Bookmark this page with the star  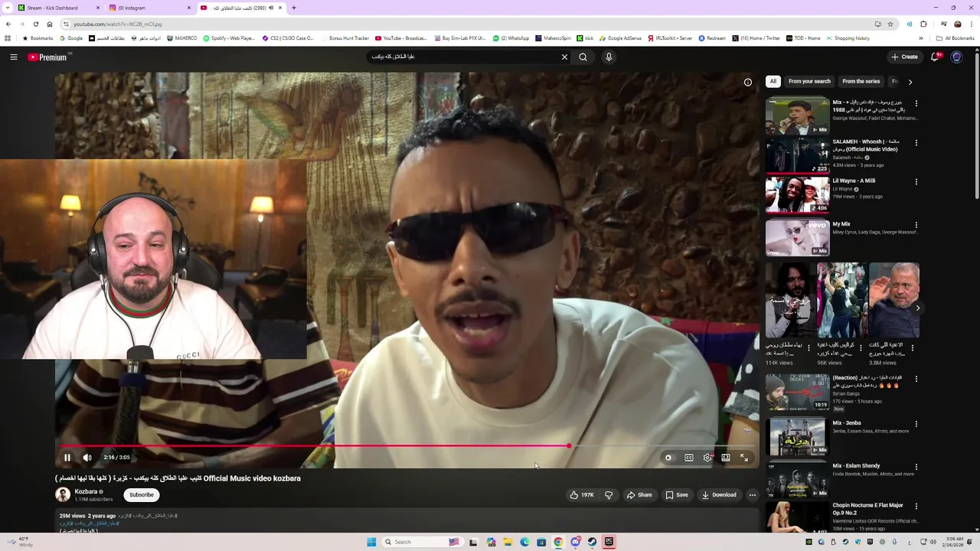[x=890, y=24]
